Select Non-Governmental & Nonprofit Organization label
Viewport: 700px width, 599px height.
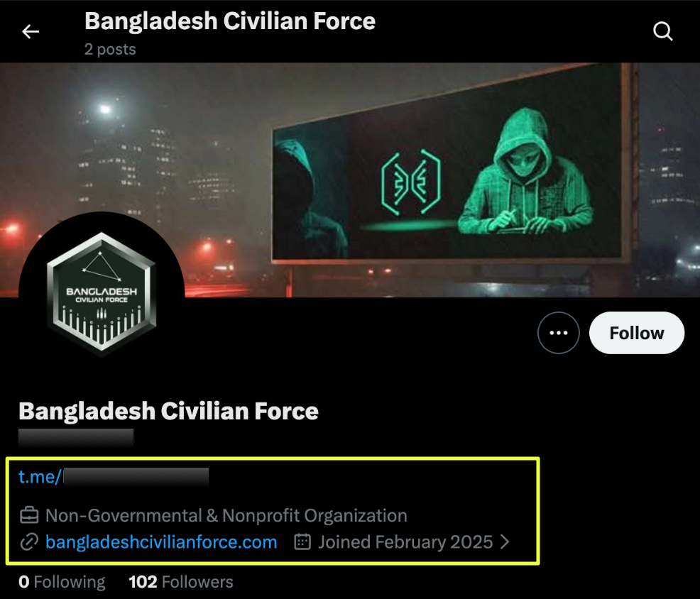226,515
